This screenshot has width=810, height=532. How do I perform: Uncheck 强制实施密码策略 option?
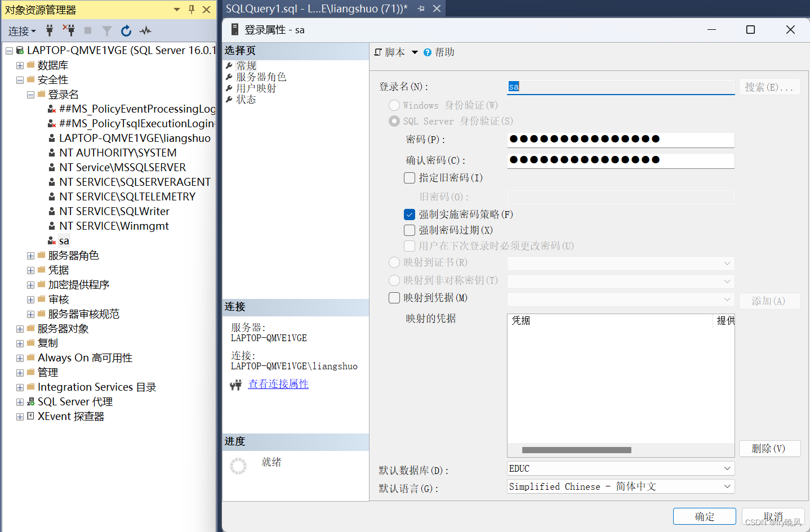[x=409, y=214]
